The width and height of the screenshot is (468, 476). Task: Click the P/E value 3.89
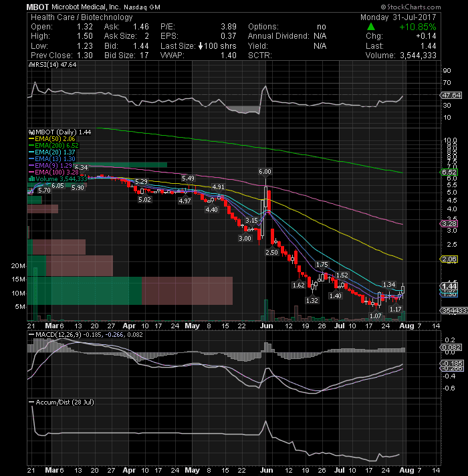228,27
